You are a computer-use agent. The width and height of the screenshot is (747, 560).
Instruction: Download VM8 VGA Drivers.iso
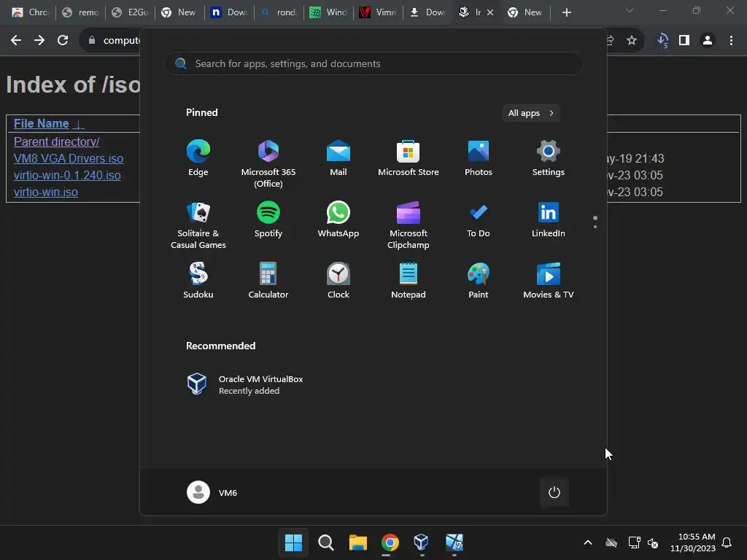[69, 158]
